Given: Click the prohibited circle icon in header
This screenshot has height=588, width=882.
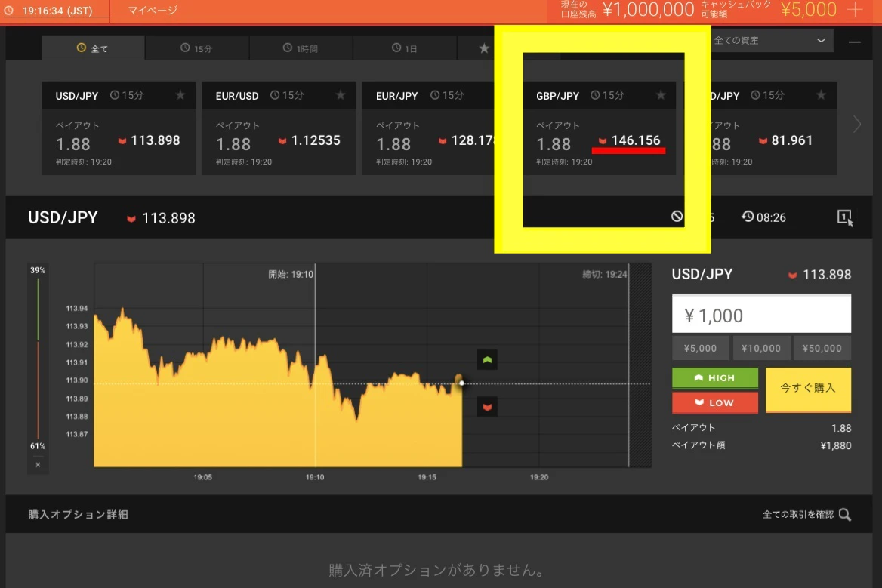Looking at the screenshot, I should [677, 217].
